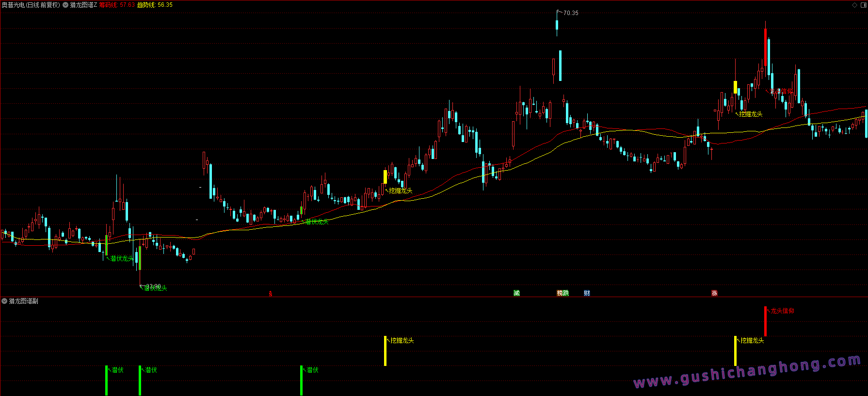Image resolution: width=868 pixels, height=396 pixels.
Task: Toggle the side panel icon at top right
Action: 862,5
